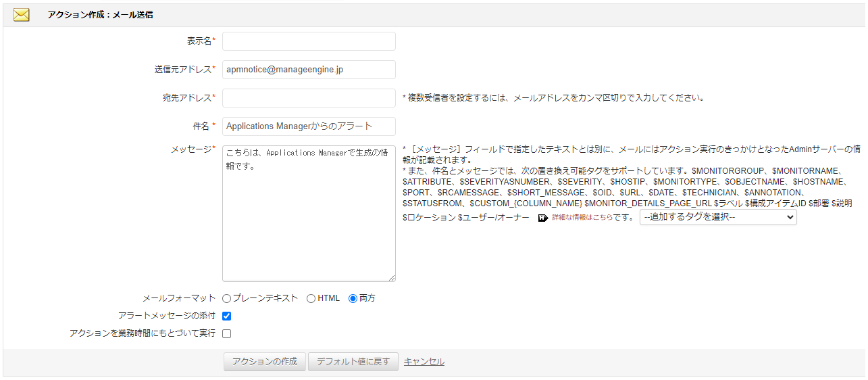Screen dimensions: 868x380
Task: Click the デフォルト値に戻す button
Action: point(353,362)
